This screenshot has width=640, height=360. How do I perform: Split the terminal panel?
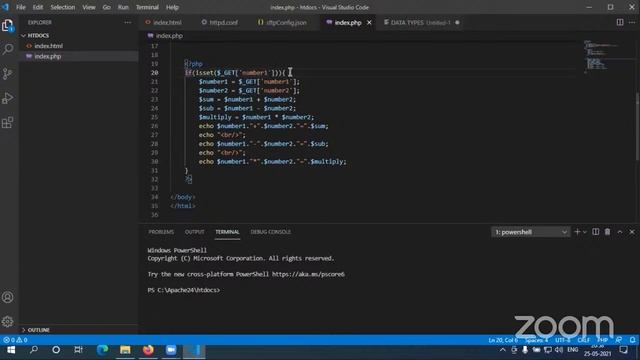(596, 232)
